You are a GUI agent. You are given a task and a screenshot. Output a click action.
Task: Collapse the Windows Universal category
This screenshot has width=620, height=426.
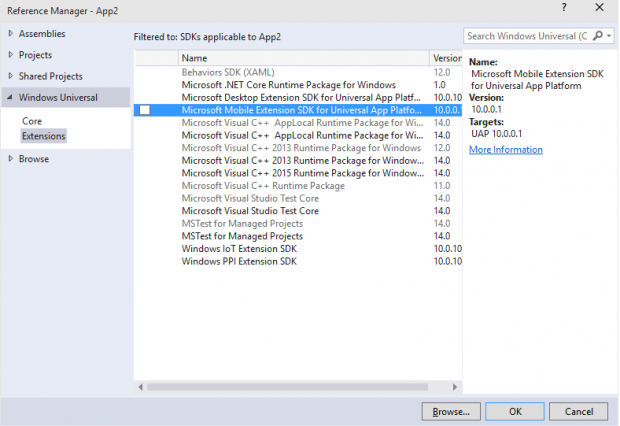11,97
